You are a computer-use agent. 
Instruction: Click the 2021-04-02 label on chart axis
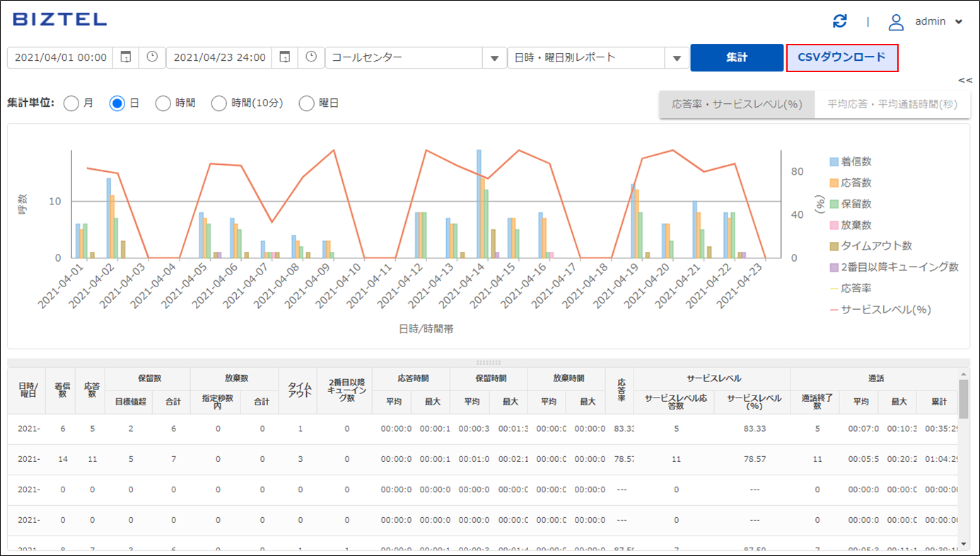91,288
